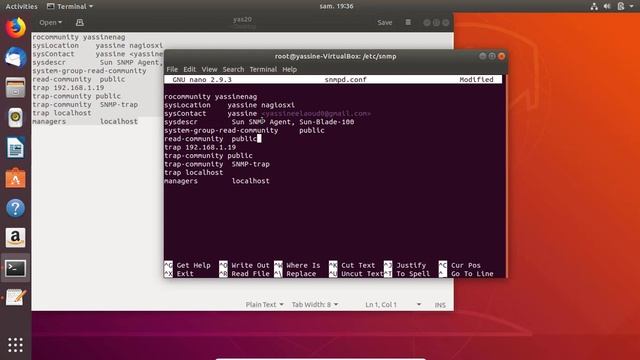Viewport: 640px width, 360px height.
Task: Click the INS indicator in gedit status bar
Action: pos(440,305)
